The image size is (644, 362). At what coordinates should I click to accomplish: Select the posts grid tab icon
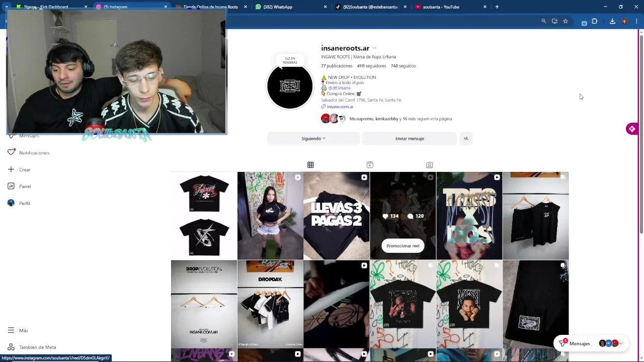(x=310, y=165)
